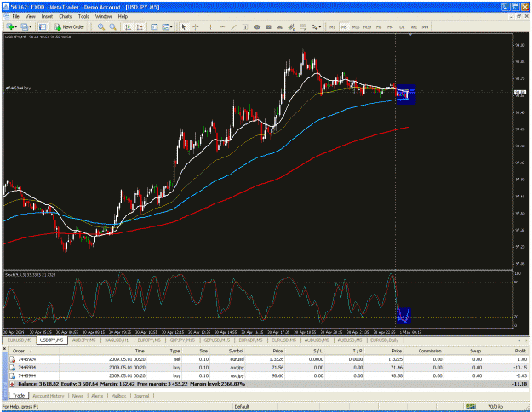Switch to the EURUSD,M5 chart tab
Screen dimensions: 532x412
point(20,340)
